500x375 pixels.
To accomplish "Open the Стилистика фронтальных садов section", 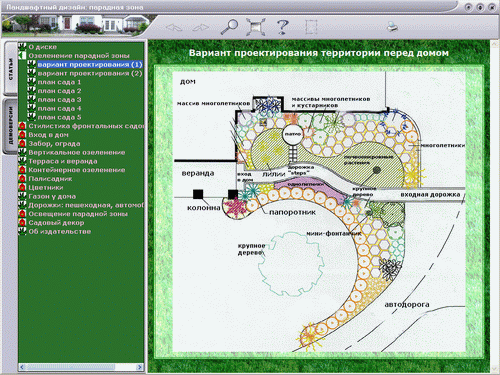I will [x=86, y=126].
